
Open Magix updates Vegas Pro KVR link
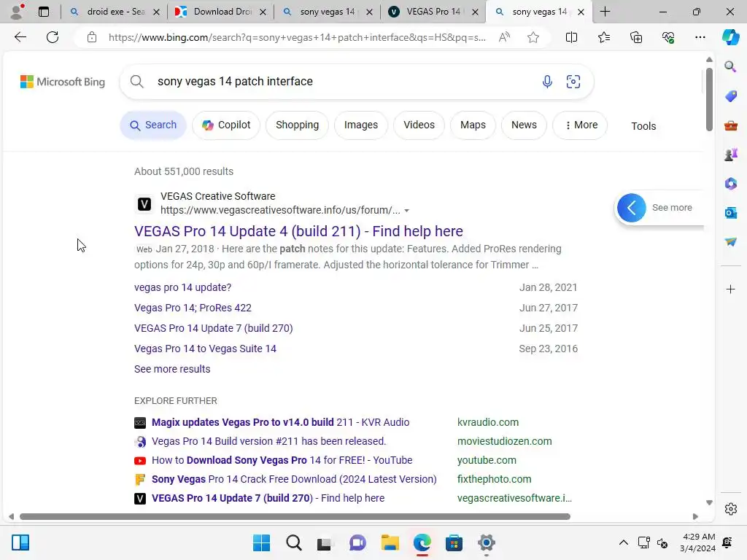[x=280, y=422]
